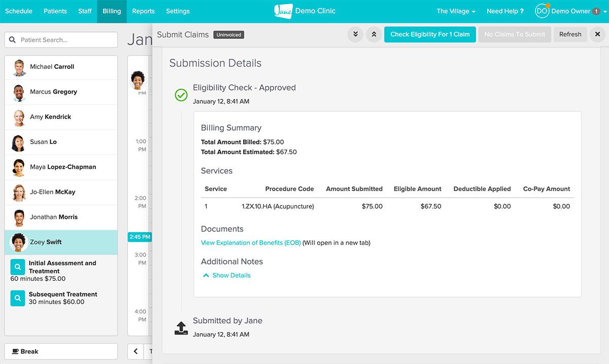Click the green Eligibility Check approved checkmark
Screen dimensions: 609x364
tap(181, 95)
